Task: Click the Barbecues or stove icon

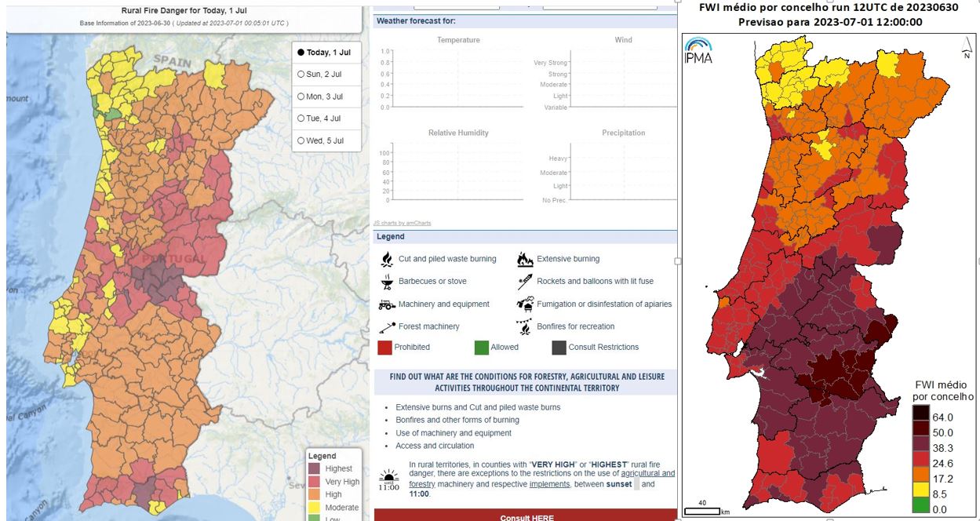Action: coord(386,281)
